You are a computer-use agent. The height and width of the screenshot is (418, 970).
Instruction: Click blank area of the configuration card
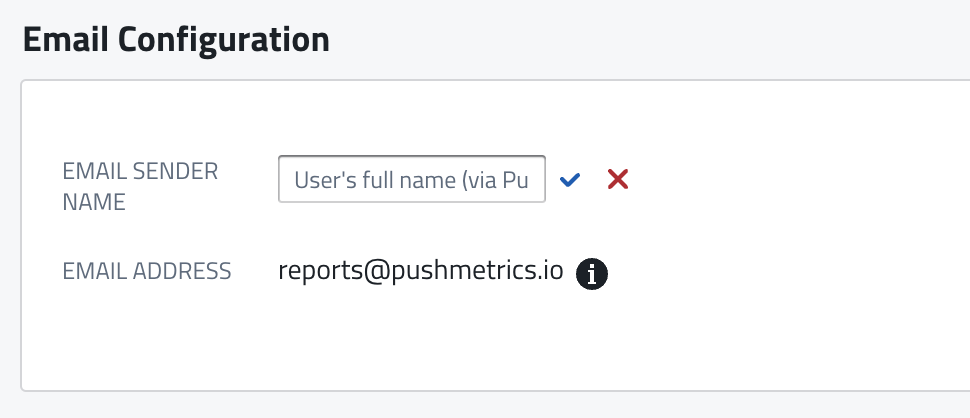coord(780,330)
